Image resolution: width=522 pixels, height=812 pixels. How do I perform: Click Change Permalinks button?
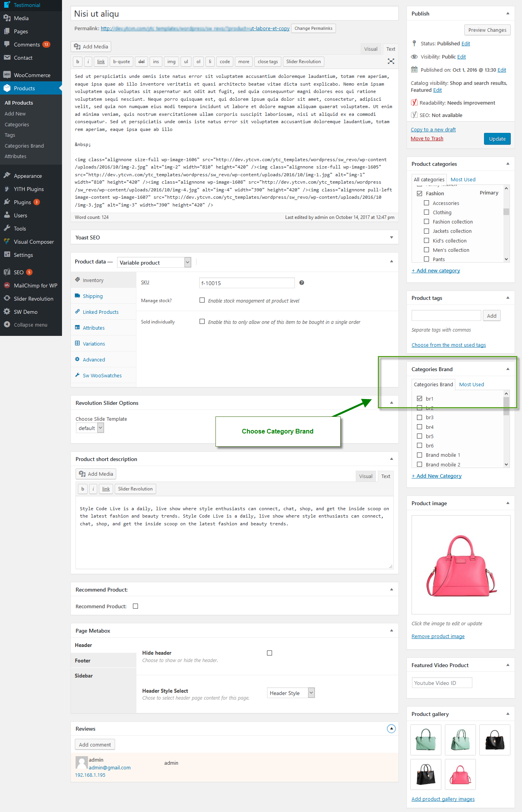tap(313, 28)
